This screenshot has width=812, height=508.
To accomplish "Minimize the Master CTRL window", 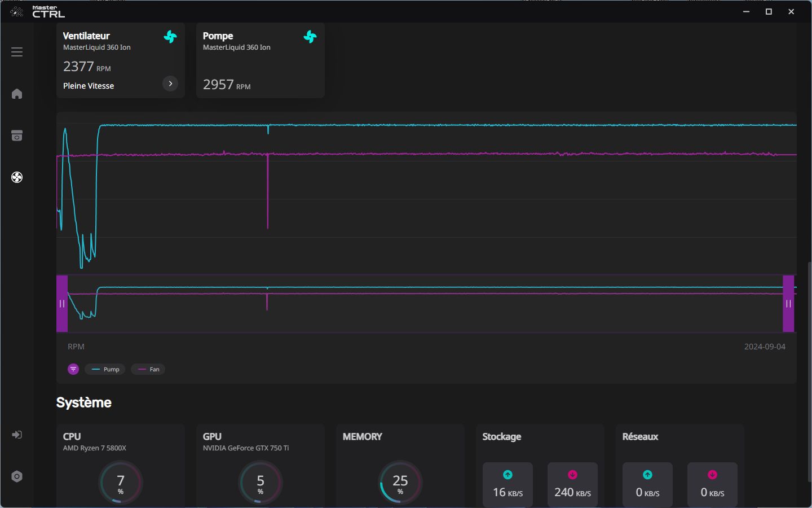I will (747, 11).
